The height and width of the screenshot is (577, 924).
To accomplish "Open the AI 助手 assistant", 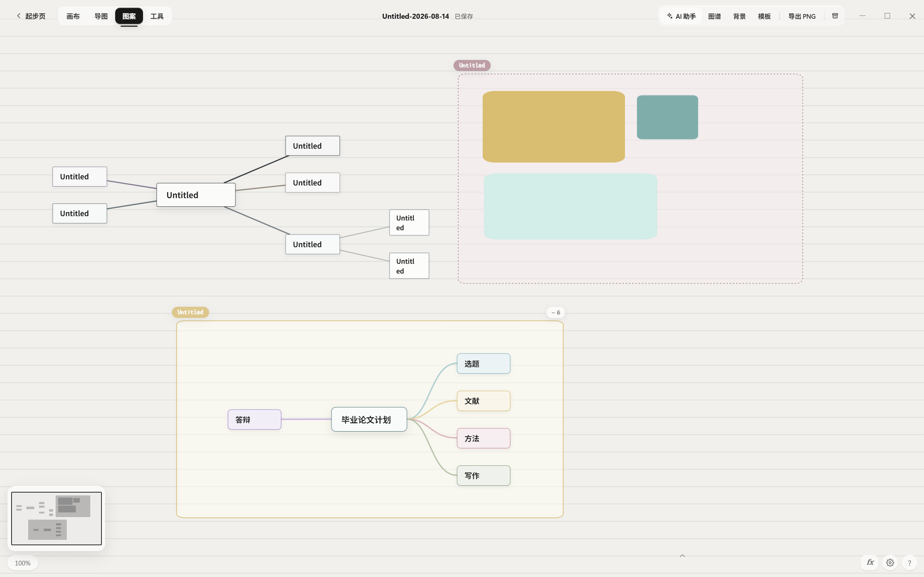I will (x=681, y=16).
